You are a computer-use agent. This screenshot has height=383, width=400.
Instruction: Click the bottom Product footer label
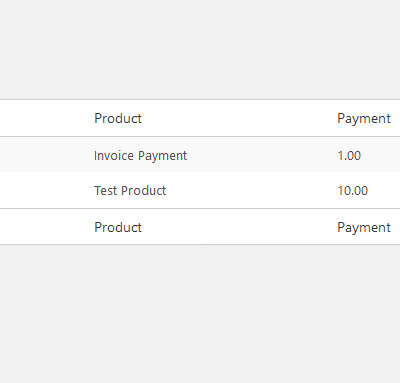(x=118, y=227)
